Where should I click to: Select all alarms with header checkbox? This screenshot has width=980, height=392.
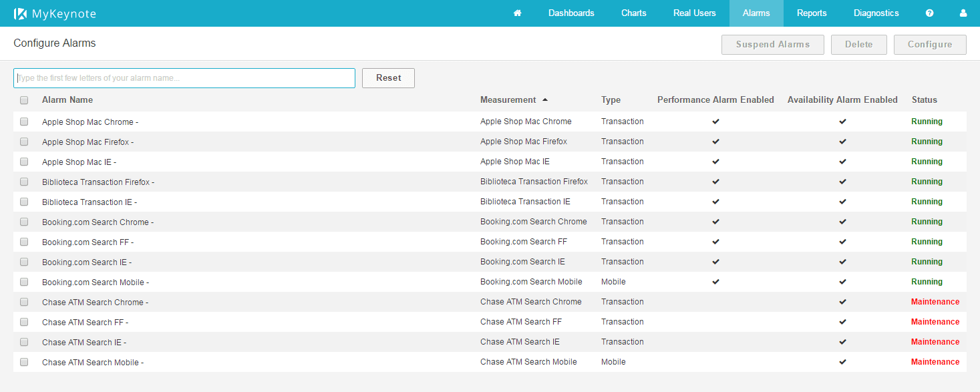click(x=24, y=100)
